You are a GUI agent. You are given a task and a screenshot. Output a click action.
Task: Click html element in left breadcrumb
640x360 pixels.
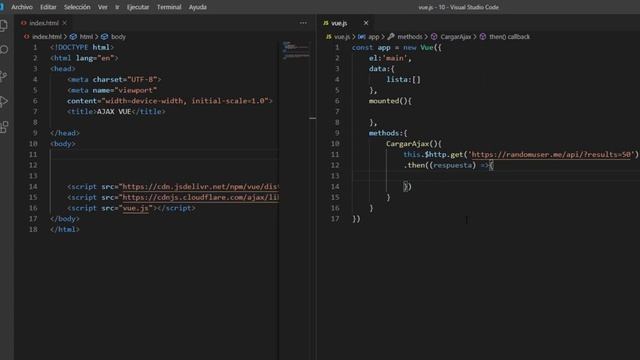pos(86,37)
